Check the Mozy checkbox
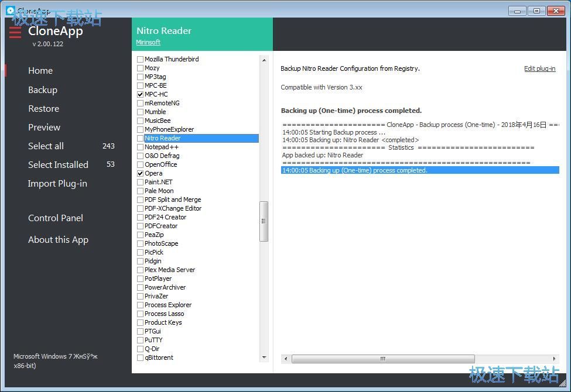 (140, 68)
